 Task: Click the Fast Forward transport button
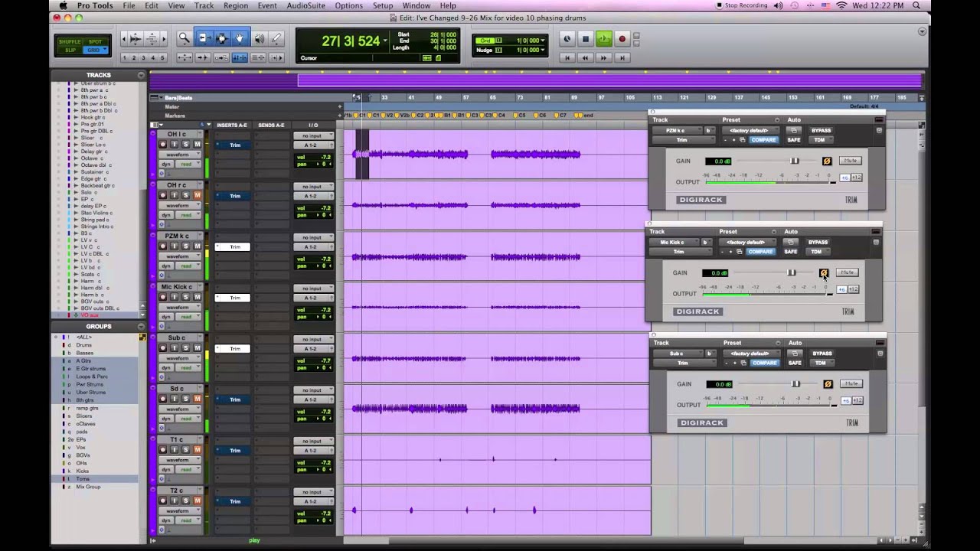click(603, 57)
